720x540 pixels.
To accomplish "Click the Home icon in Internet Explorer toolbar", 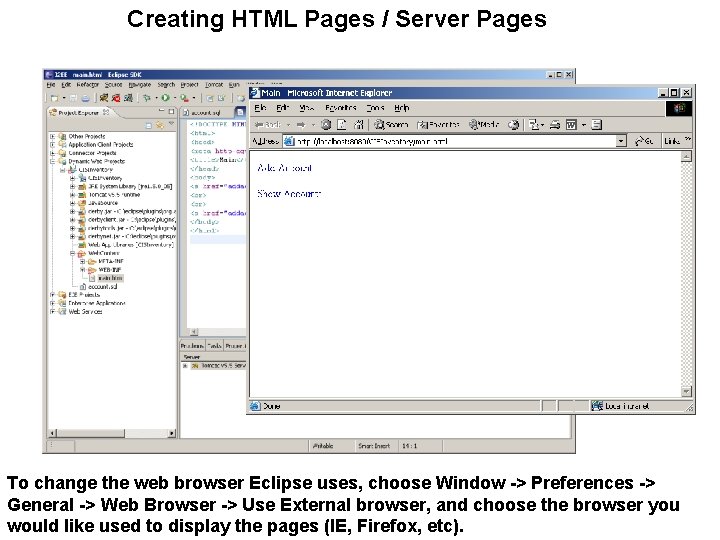I will (x=358, y=124).
